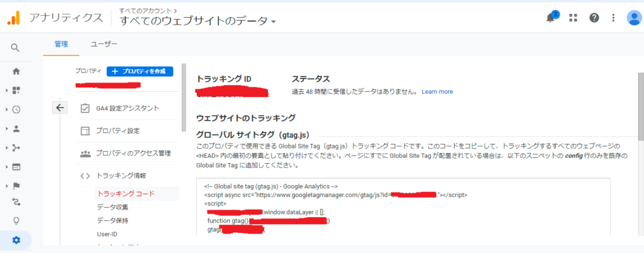Expand the Customization section arrow
The height and width of the screenshot is (253, 644).
(7, 90)
